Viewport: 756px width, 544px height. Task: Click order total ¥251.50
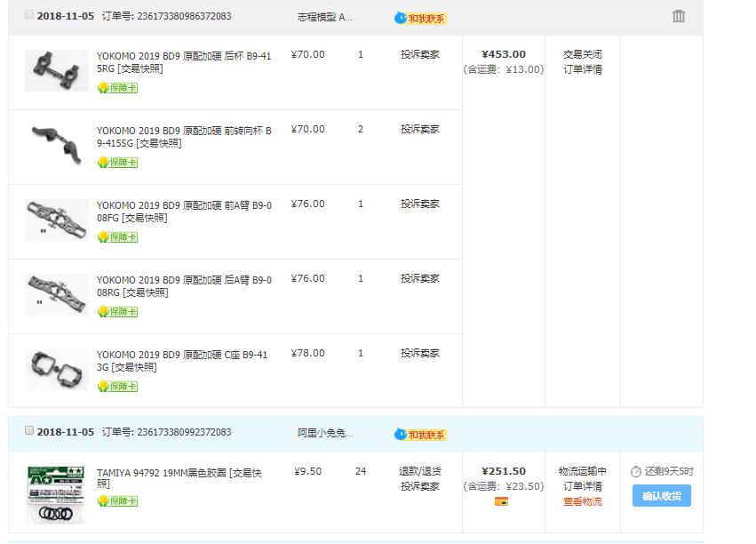coord(504,471)
